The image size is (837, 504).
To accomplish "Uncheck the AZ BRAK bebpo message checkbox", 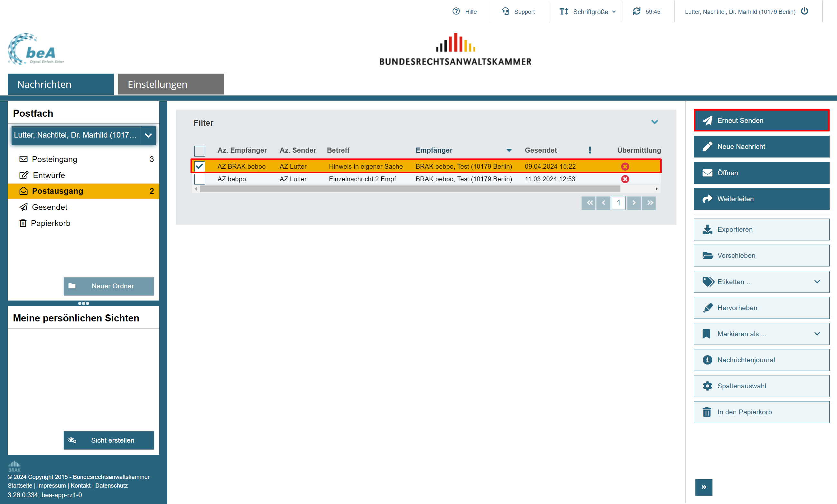I will (200, 166).
